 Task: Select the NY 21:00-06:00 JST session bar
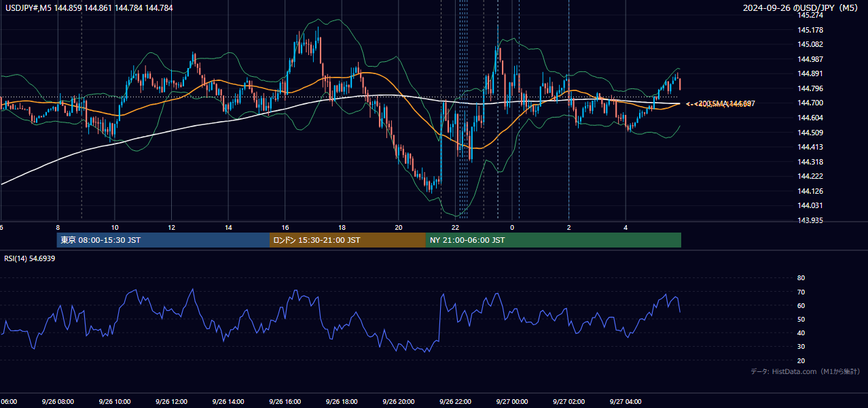coord(554,240)
